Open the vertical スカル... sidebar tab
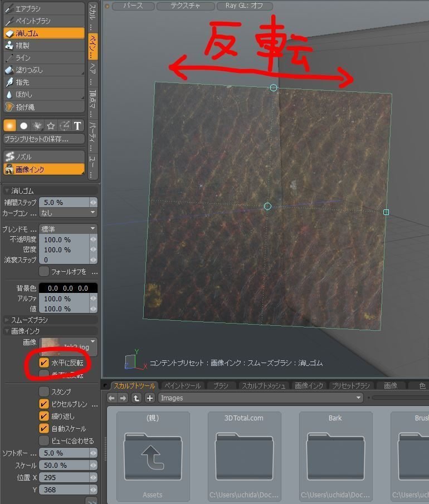This screenshot has width=429, height=504. click(x=92, y=16)
